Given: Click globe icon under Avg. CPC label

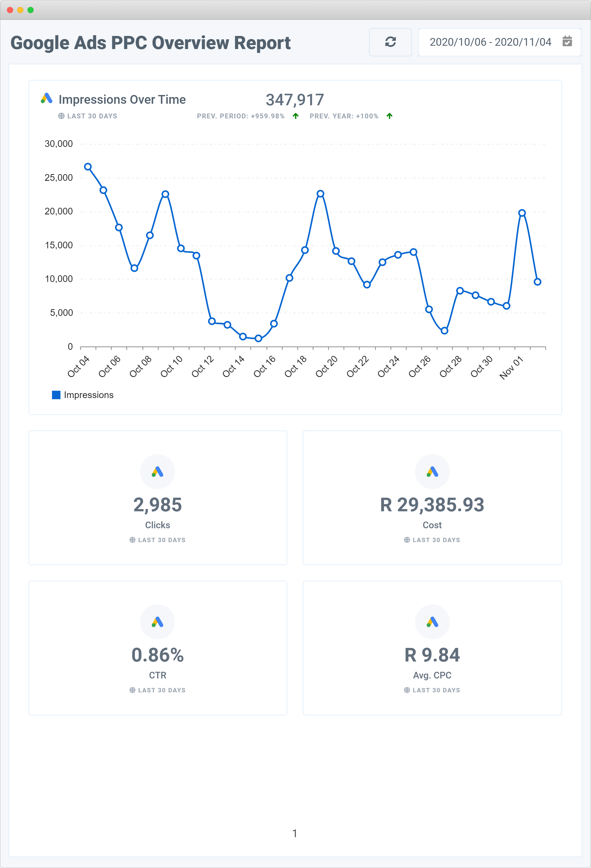Looking at the screenshot, I should 407,690.
